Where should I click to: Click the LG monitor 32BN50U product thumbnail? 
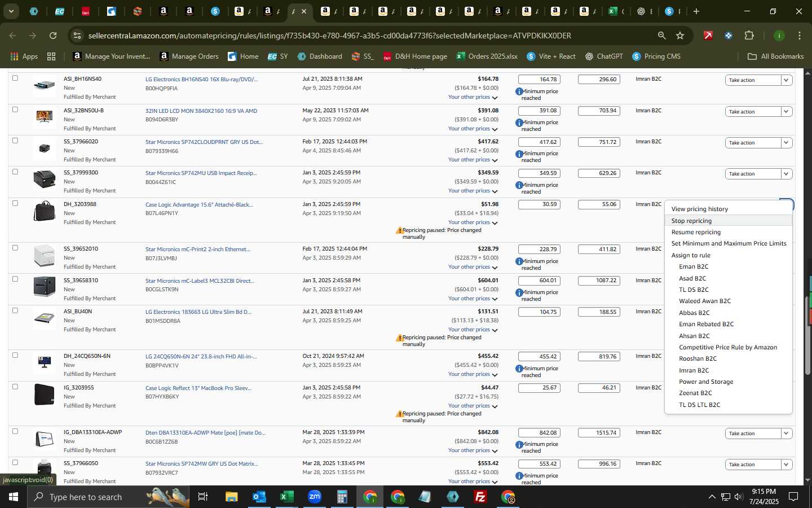[45, 116]
